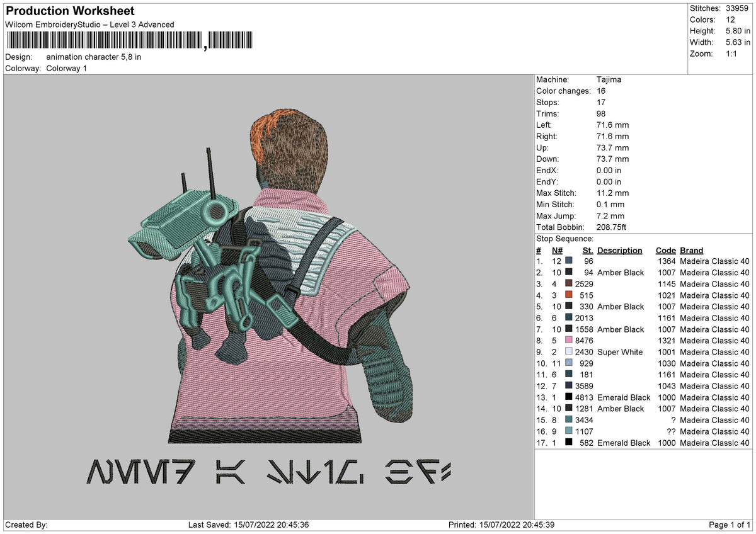
Task: Click thread code 1030
Action: pos(667,363)
